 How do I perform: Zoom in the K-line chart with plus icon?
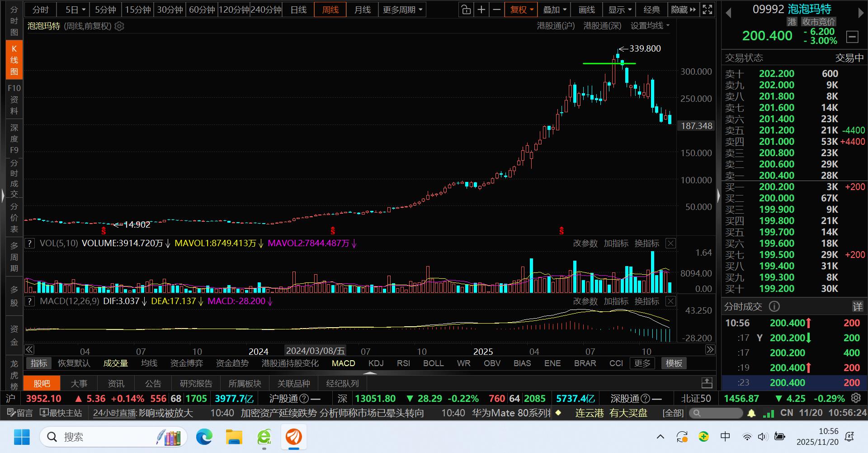point(481,10)
